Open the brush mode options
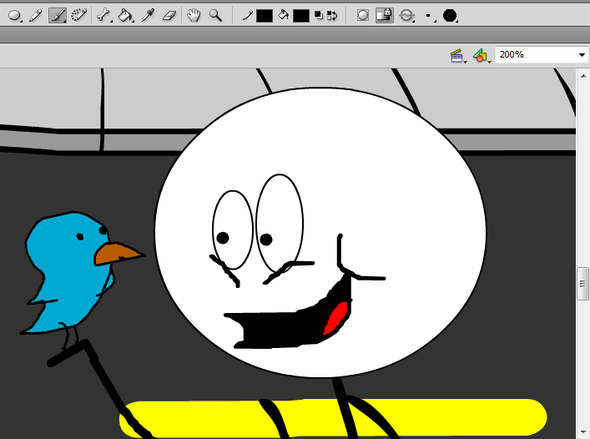Screen dimensions: 590x439 pyautogui.click(x=407, y=16)
